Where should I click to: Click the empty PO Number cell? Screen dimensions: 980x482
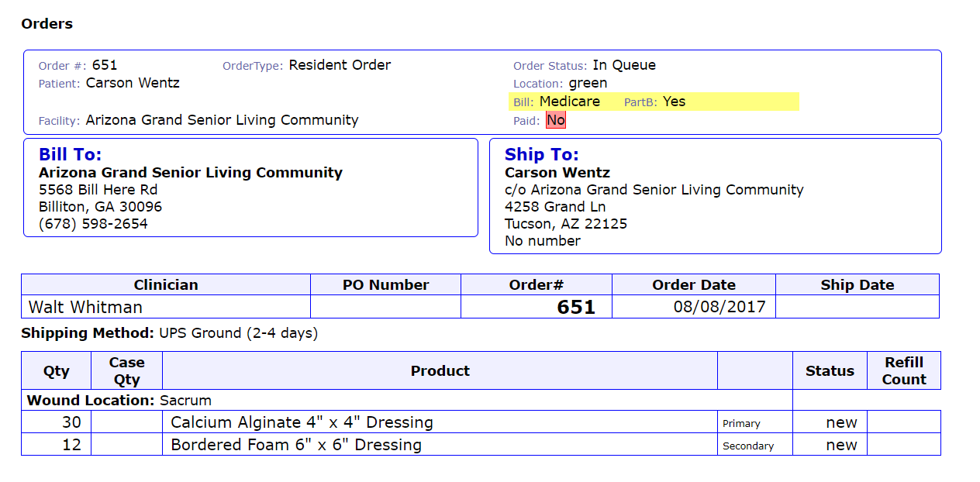[x=385, y=307]
